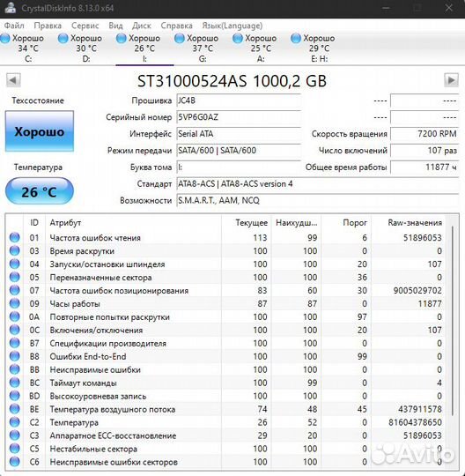Click status orb for attribute C3
This screenshot has height=476, width=465.
tap(14, 435)
